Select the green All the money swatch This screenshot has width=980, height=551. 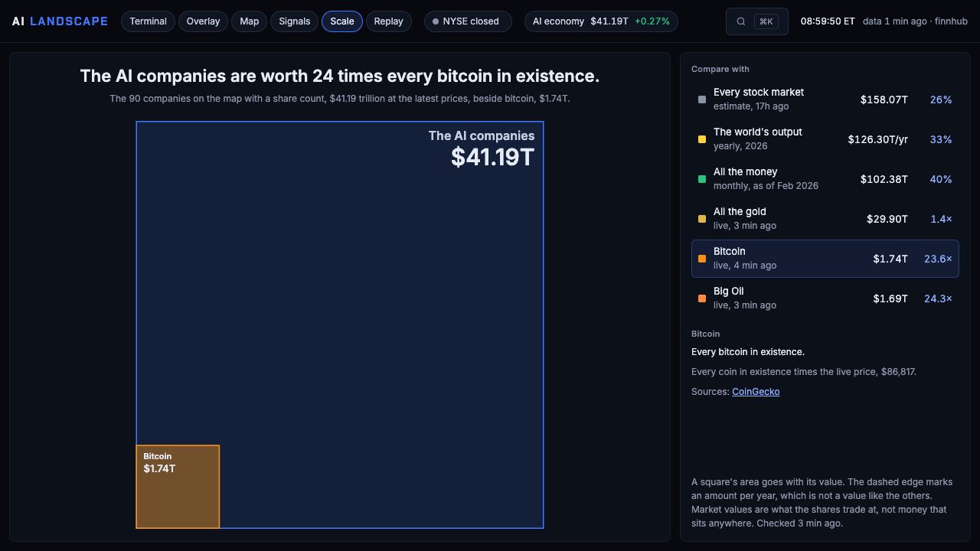coord(702,179)
